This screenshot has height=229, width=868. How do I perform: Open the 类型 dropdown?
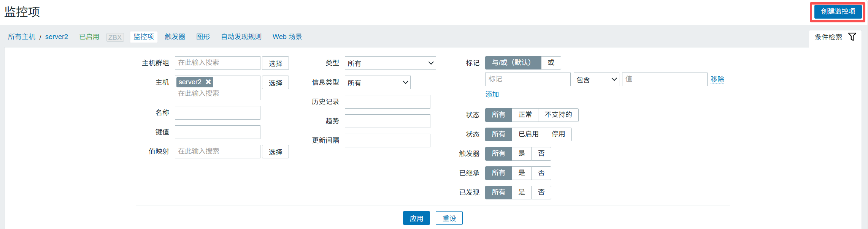[390, 63]
